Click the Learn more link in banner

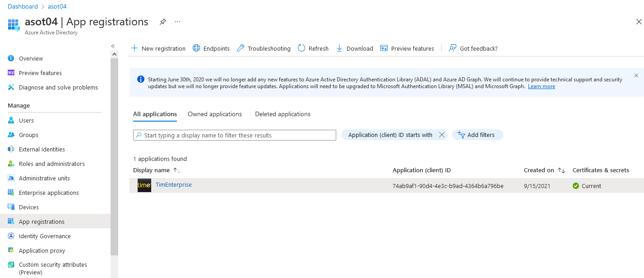click(541, 86)
